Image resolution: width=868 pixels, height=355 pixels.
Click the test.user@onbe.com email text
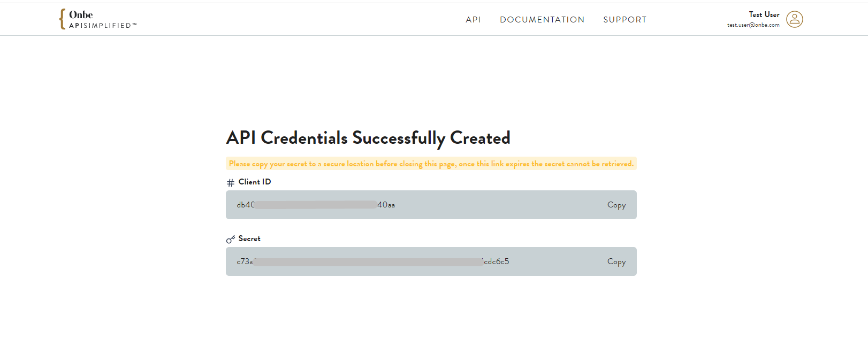tap(753, 25)
